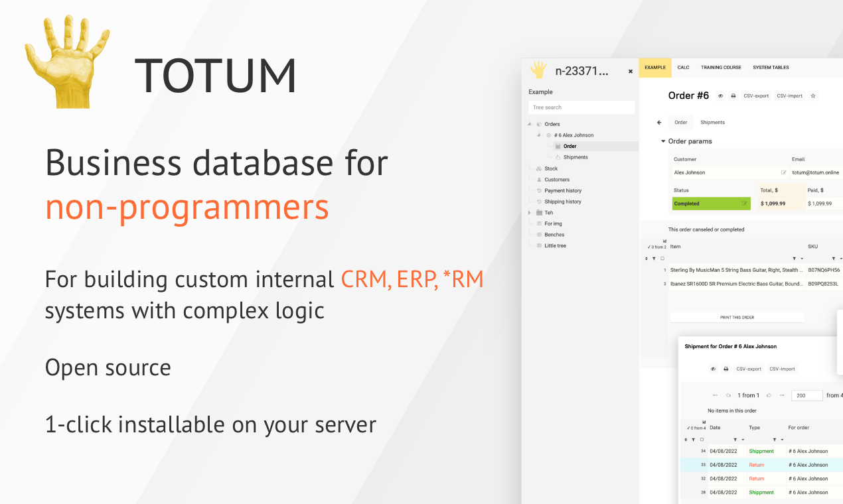Open the Type column dropdown arrow
843x504 pixels.
(782, 440)
